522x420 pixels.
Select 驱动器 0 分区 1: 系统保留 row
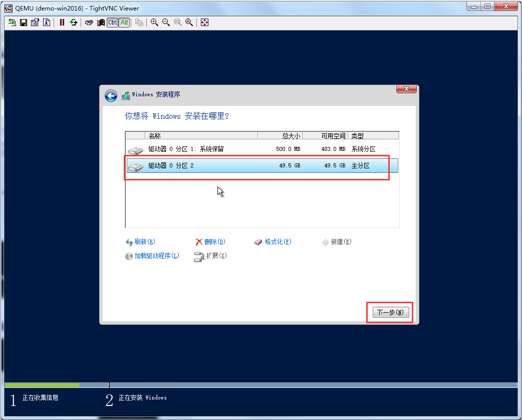click(x=262, y=149)
